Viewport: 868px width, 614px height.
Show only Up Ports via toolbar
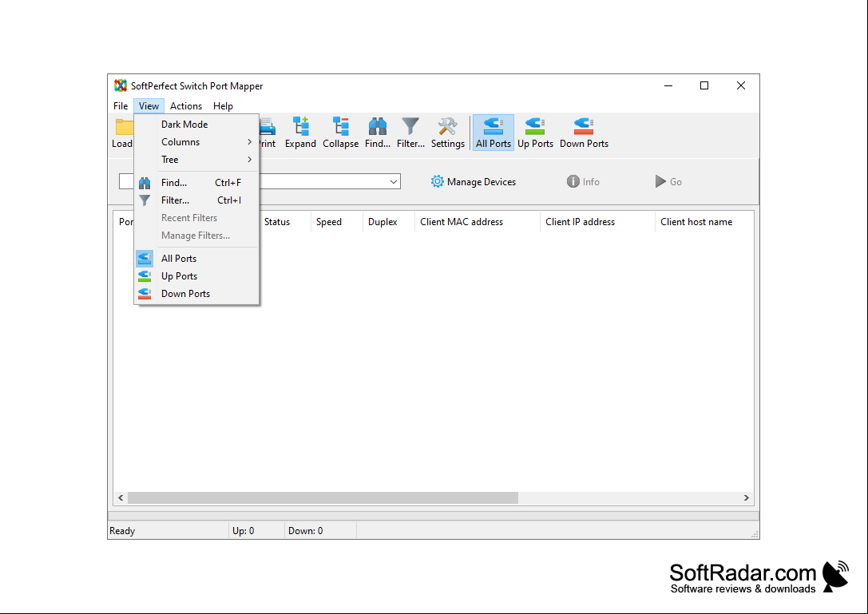(x=535, y=133)
